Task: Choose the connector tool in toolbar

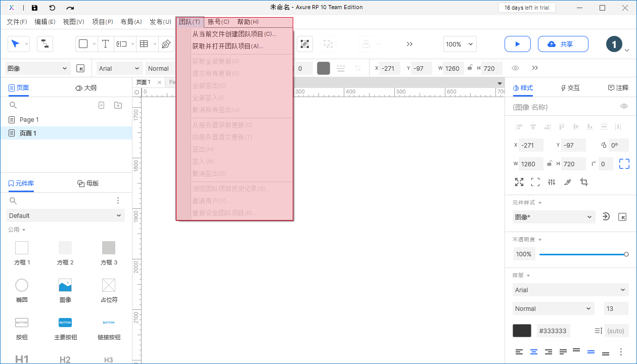Action: click(44, 44)
